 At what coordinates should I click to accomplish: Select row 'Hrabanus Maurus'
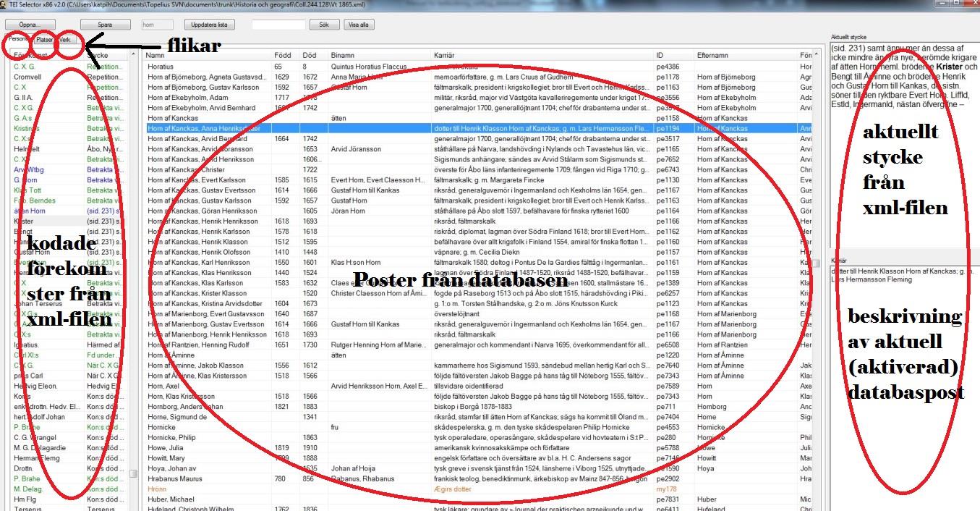477,479
